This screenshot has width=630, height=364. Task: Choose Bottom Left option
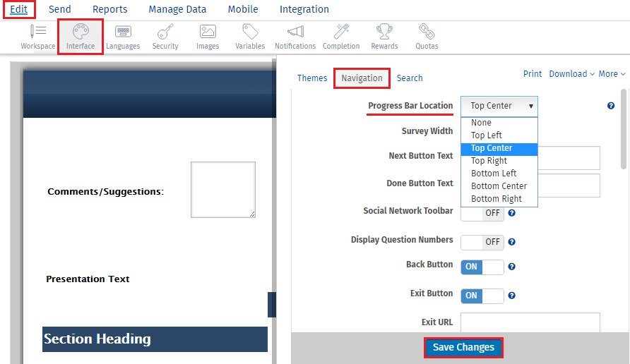pyautogui.click(x=499, y=174)
